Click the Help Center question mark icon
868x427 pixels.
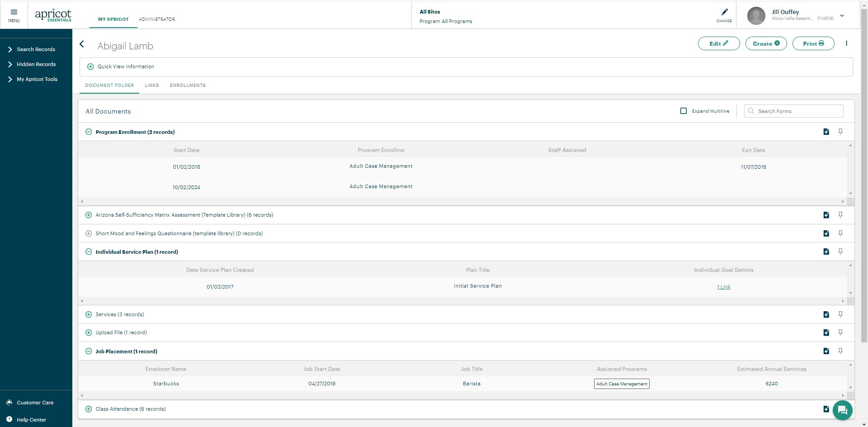pos(9,419)
